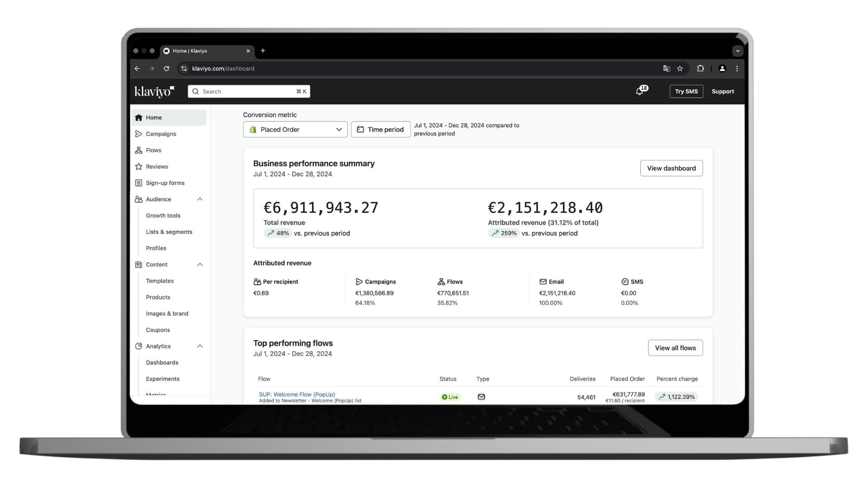
Task: Collapse the Analytics section chevron
Action: 200,346
